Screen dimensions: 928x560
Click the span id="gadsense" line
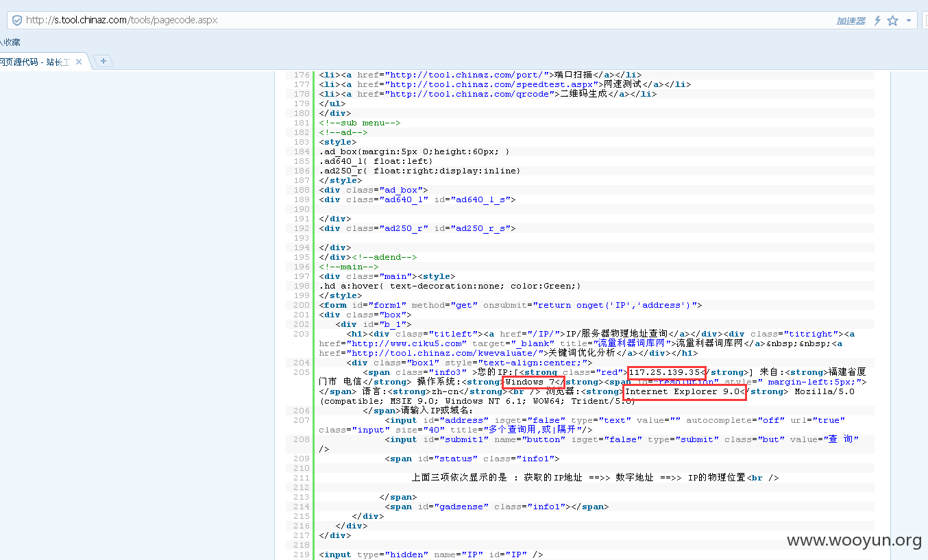click(497, 507)
